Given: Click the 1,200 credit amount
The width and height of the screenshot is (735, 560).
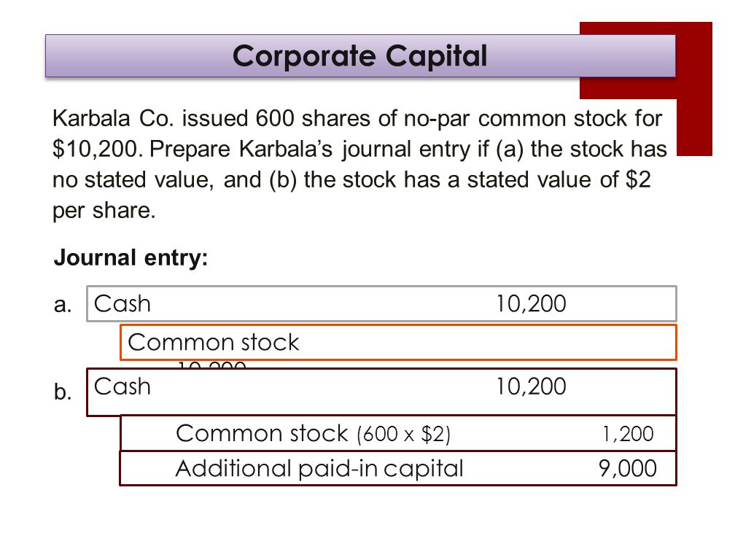Looking at the screenshot, I should pyautogui.click(x=628, y=434).
